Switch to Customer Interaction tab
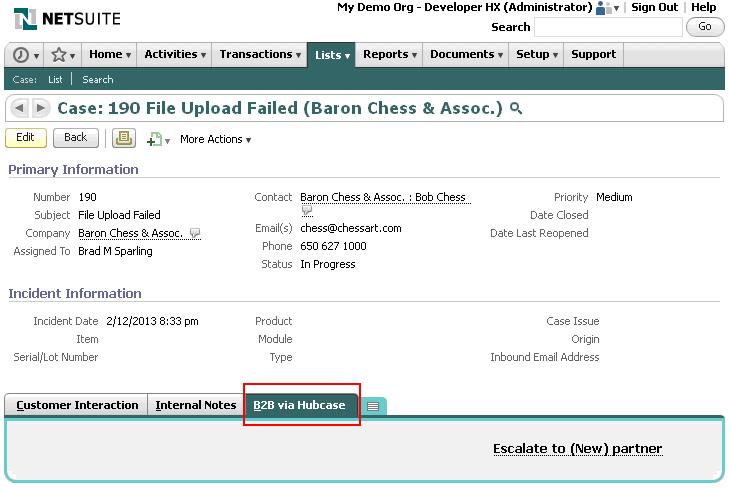The height and width of the screenshot is (488, 730). point(77,405)
